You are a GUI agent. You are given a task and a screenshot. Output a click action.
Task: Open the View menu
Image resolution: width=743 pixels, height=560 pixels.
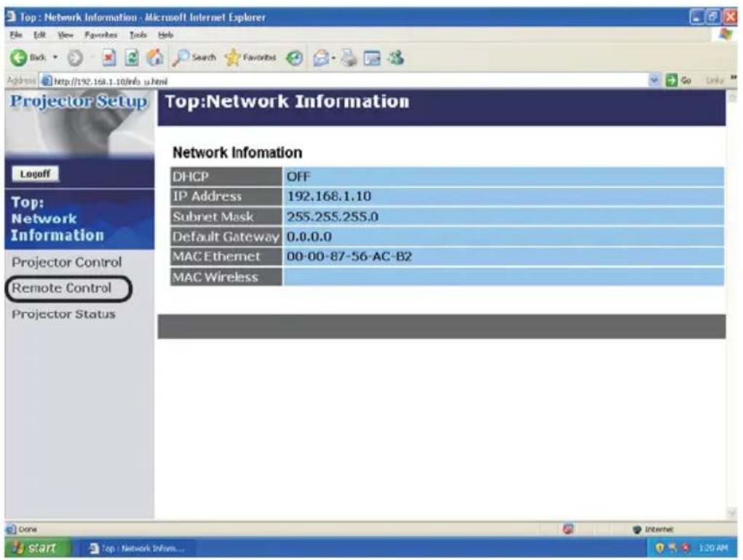coord(65,35)
